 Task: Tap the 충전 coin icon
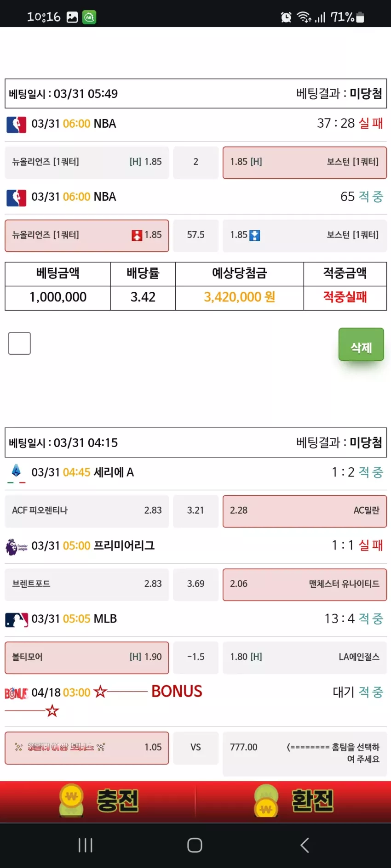click(71, 801)
